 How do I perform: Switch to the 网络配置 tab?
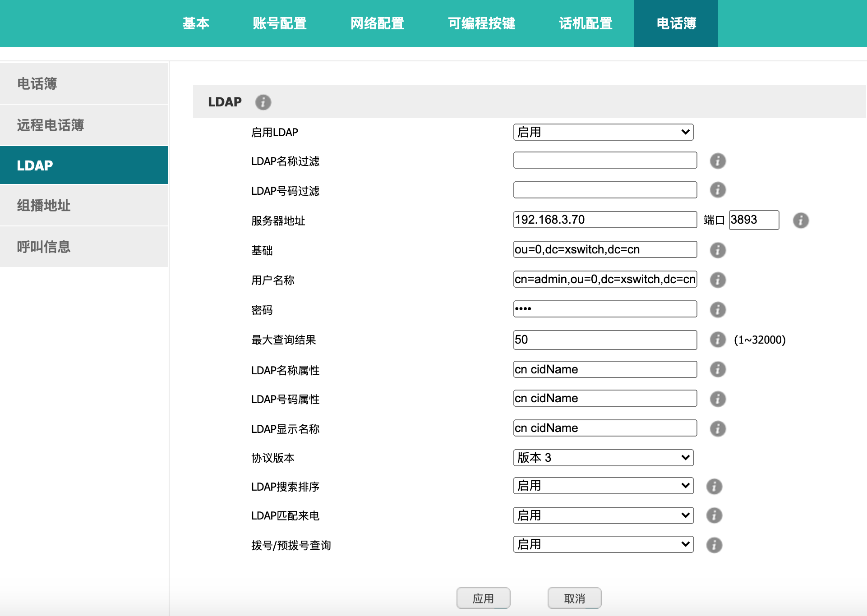pyautogui.click(x=378, y=23)
